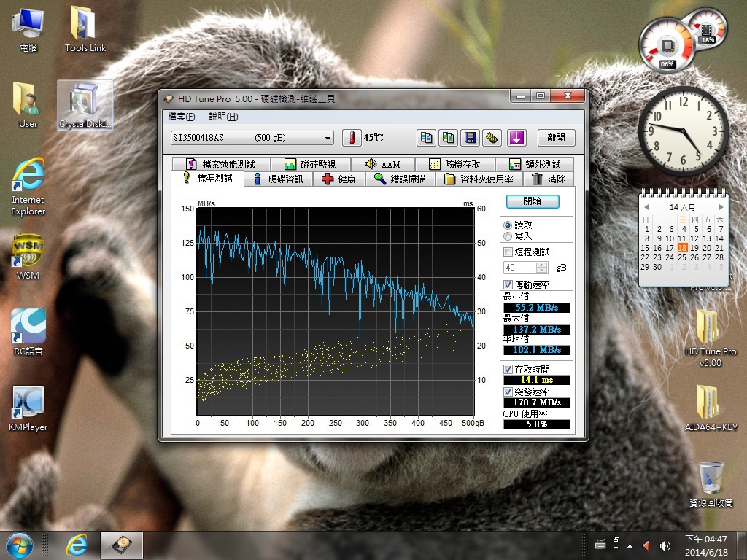Open the 檔案(F) menu

pyautogui.click(x=182, y=117)
